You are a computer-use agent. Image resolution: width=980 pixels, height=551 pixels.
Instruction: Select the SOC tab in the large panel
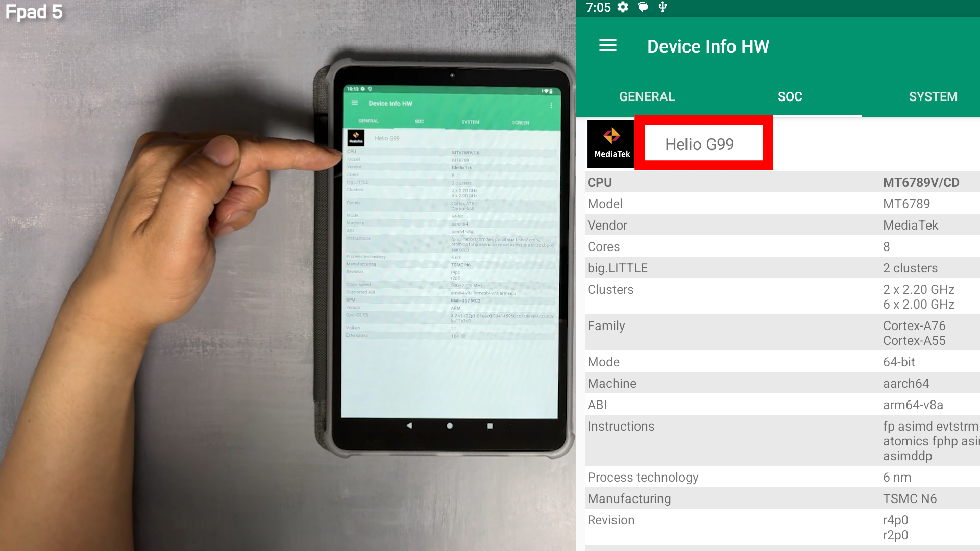point(790,96)
